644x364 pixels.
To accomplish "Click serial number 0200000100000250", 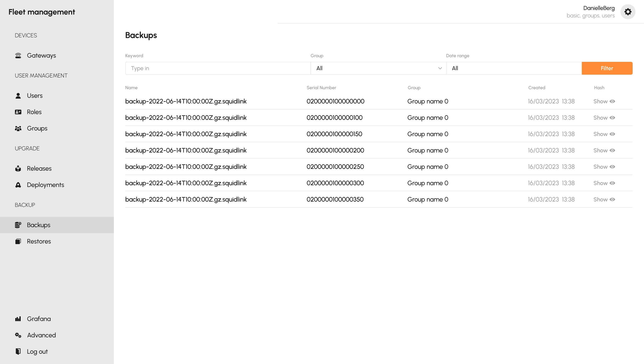I will (335, 167).
